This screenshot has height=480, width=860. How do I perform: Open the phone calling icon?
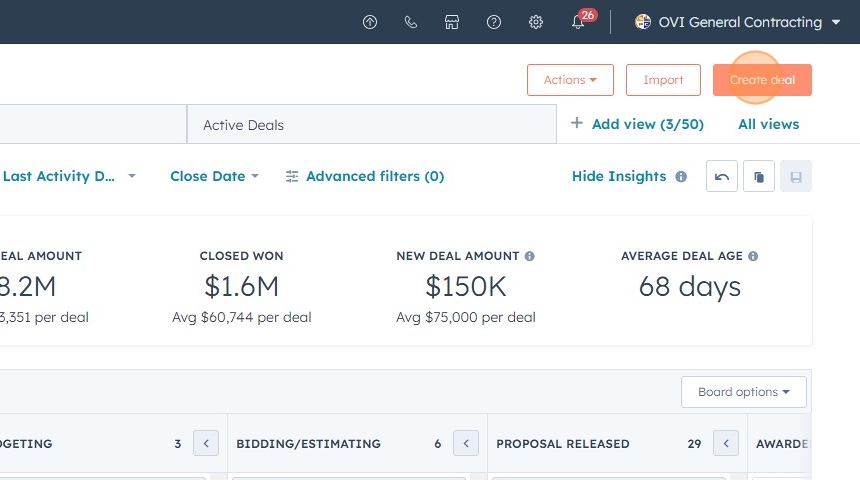pos(411,22)
